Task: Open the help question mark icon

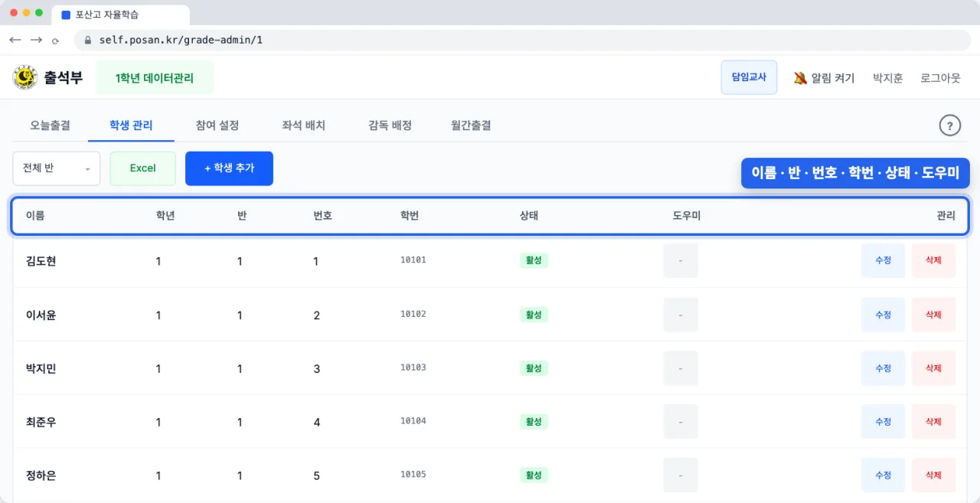Action: tap(949, 126)
